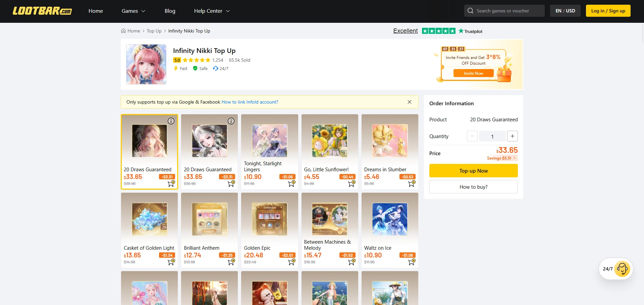Viewport: 644px width, 305px height.
Task: Open the EN / USD language currency selector
Action: pyautogui.click(x=565, y=11)
